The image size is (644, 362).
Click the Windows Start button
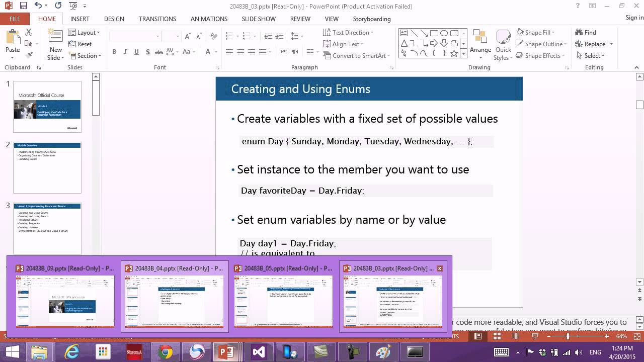point(12,352)
